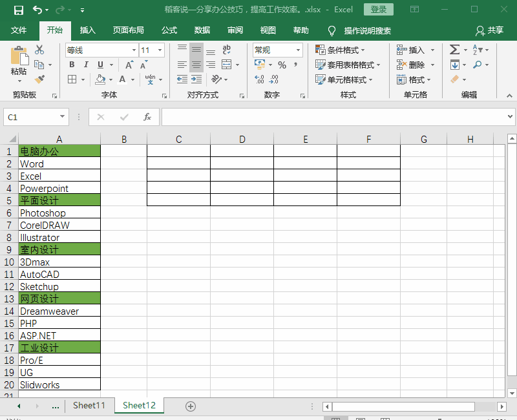This screenshot has width=517, height=420.
Task: Collapse the ribbon with the arrow
Action: (x=509, y=96)
